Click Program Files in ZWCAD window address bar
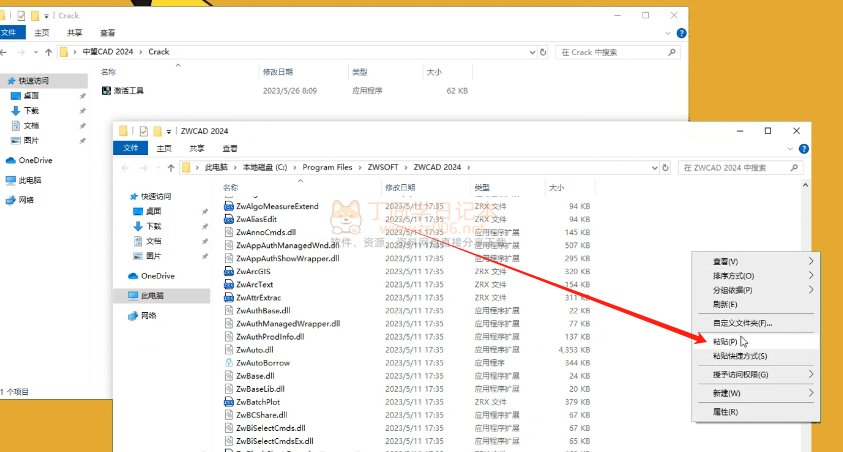This screenshot has width=843, height=452. [327, 167]
